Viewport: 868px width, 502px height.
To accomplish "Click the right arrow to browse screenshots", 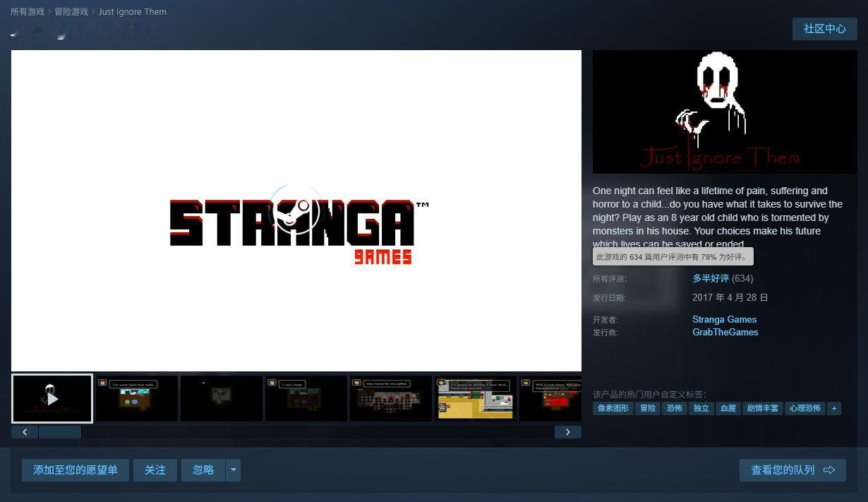I will click(567, 431).
